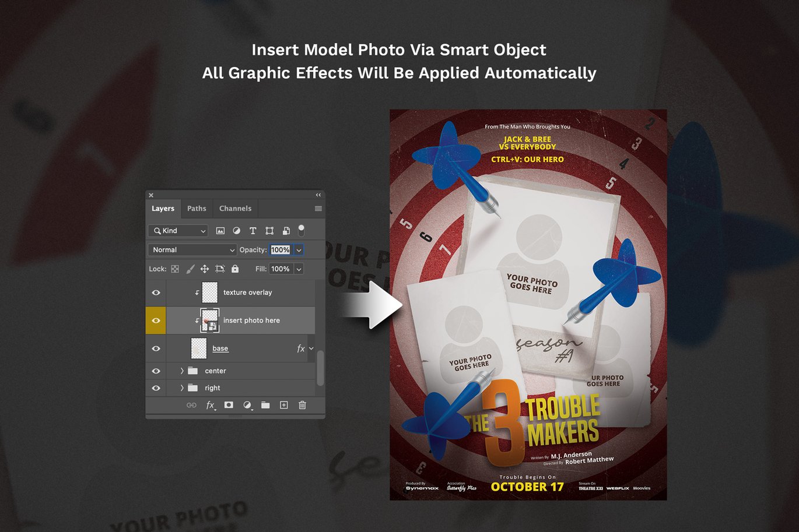
Task: Lock layer position
Action: [x=205, y=269]
